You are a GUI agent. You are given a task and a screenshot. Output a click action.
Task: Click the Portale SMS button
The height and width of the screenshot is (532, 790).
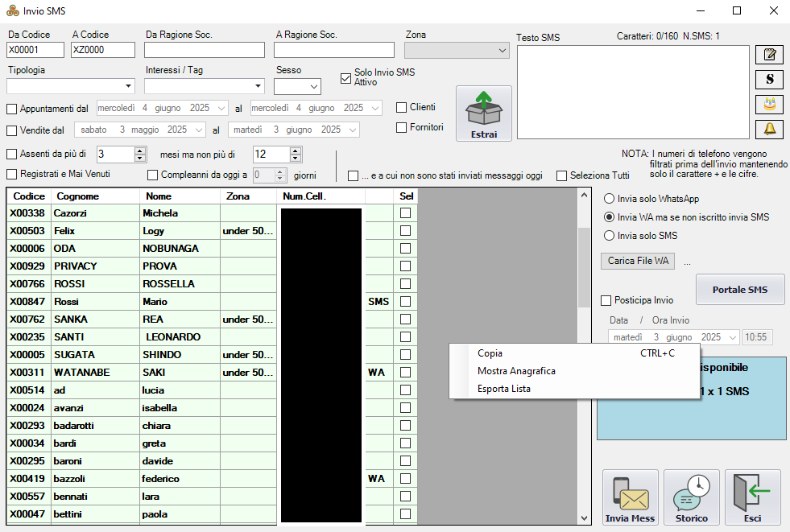(x=739, y=290)
